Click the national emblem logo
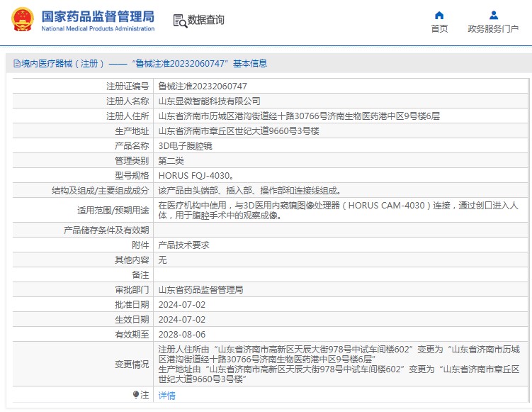 [x=21, y=19]
